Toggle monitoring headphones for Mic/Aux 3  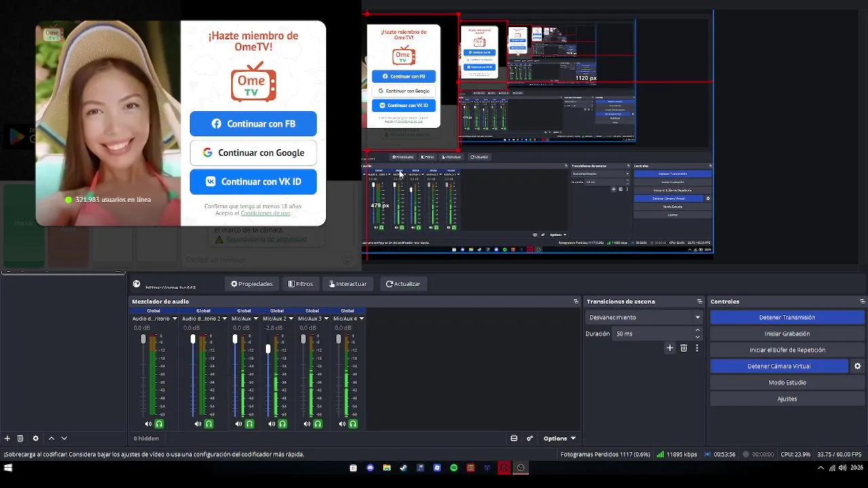coord(318,424)
